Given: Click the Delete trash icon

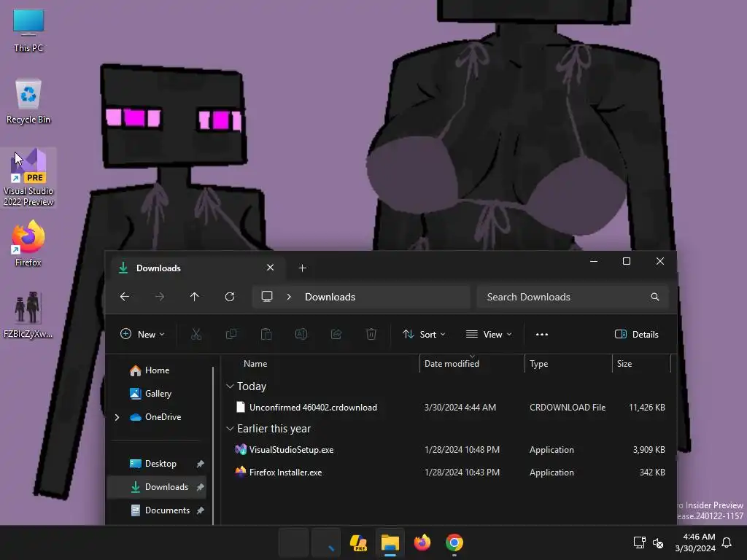Looking at the screenshot, I should (371, 334).
